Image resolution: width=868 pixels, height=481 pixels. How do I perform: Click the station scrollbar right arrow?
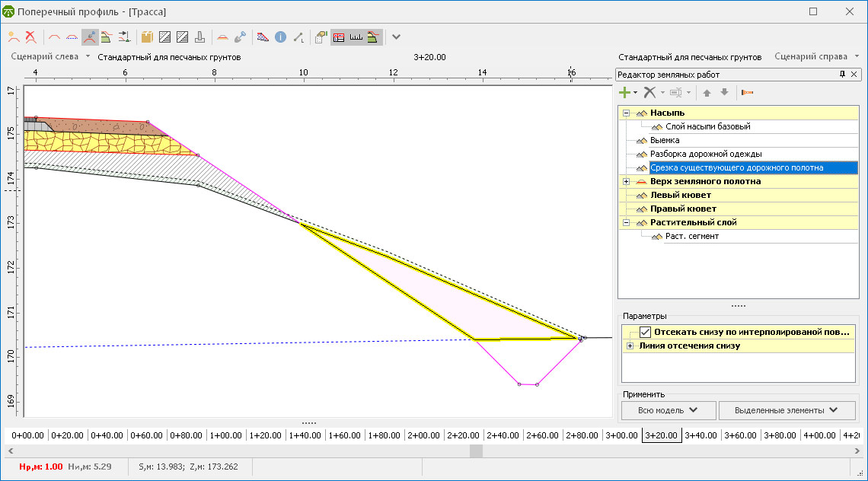point(857,451)
